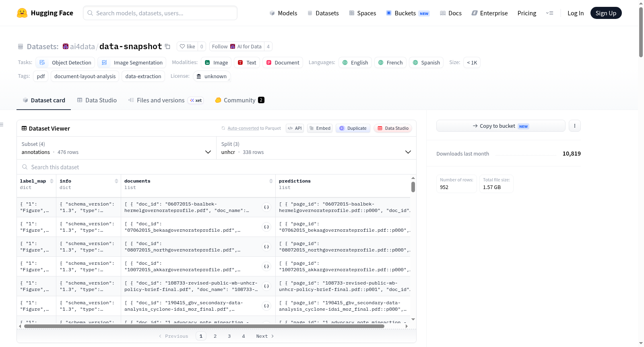Expand JSON for 06072015-baalbek documents cell

point(266,207)
